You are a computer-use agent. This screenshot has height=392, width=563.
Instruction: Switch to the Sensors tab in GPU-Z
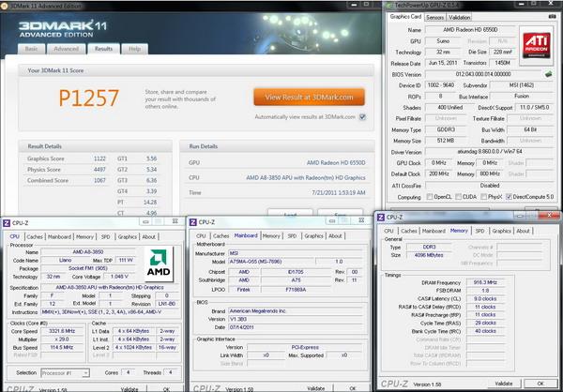(434, 17)
